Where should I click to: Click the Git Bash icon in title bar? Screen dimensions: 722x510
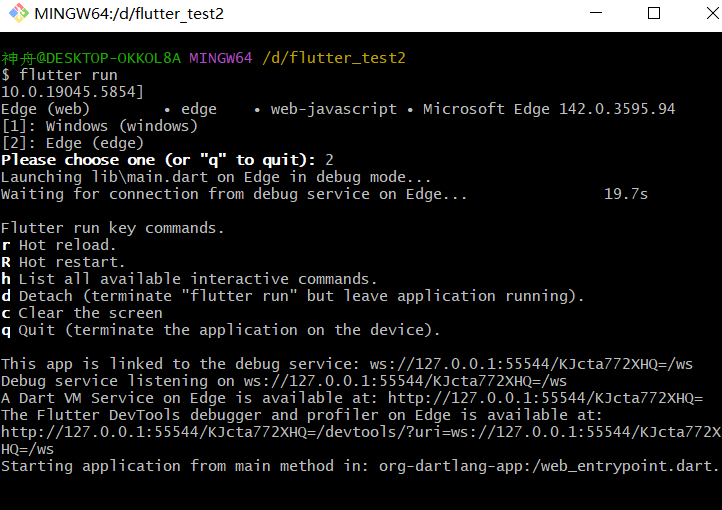pyautogui.click(x=16, y=14)
